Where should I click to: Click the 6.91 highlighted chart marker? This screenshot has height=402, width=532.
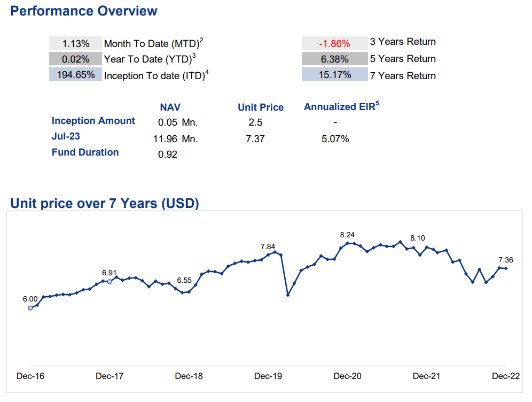pyautogui.click(x=109, y=282)
